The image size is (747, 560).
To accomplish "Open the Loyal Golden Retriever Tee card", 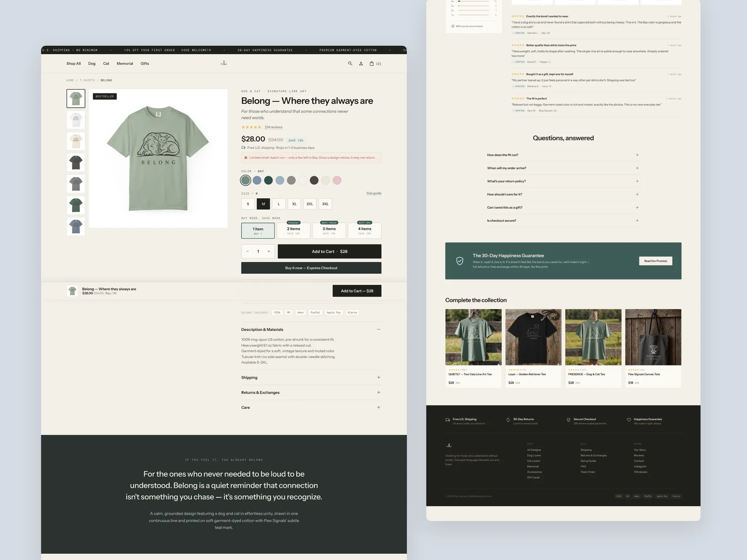I will 533,348.
